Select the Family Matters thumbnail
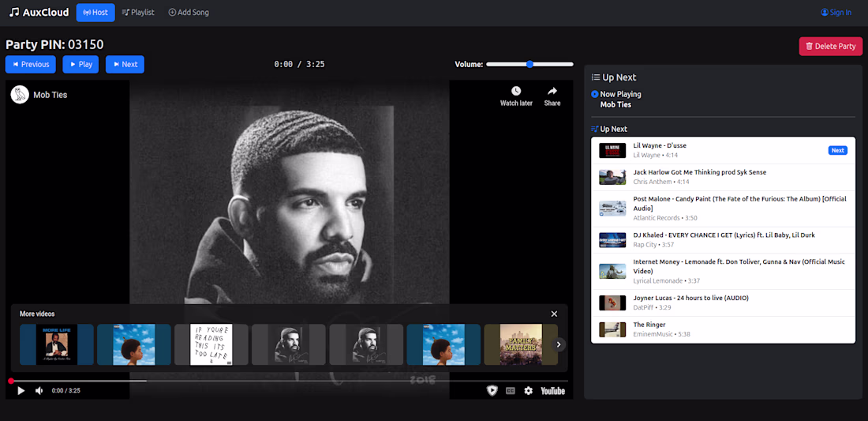 (521, 344)
